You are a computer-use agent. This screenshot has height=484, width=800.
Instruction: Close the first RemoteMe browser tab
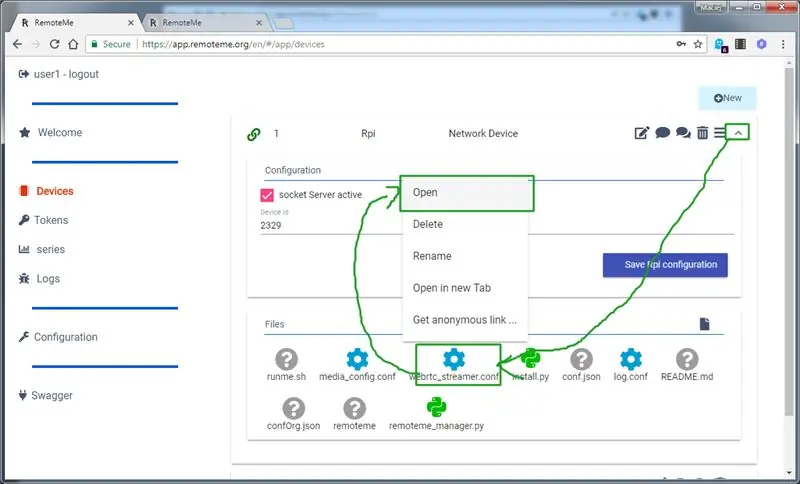coord(131,23)
